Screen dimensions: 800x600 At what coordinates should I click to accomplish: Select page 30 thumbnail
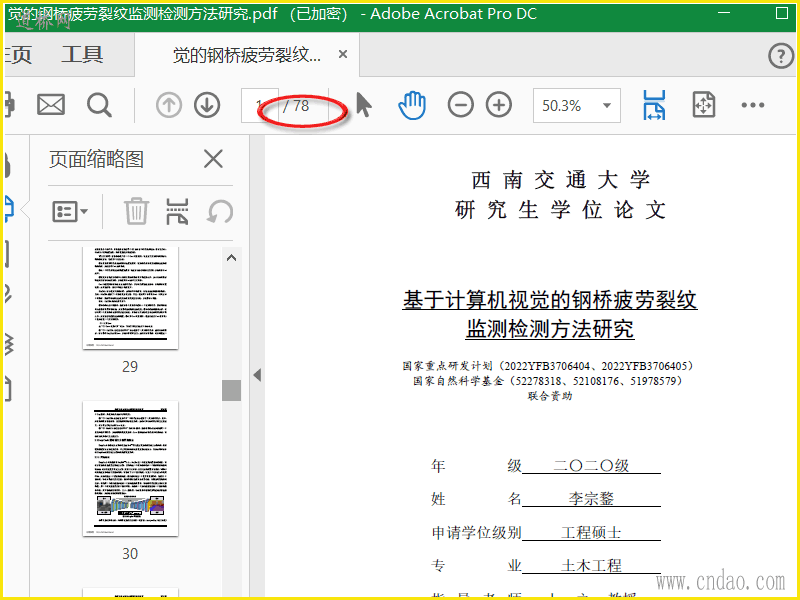pyautogui.click(x=130, y=468)
